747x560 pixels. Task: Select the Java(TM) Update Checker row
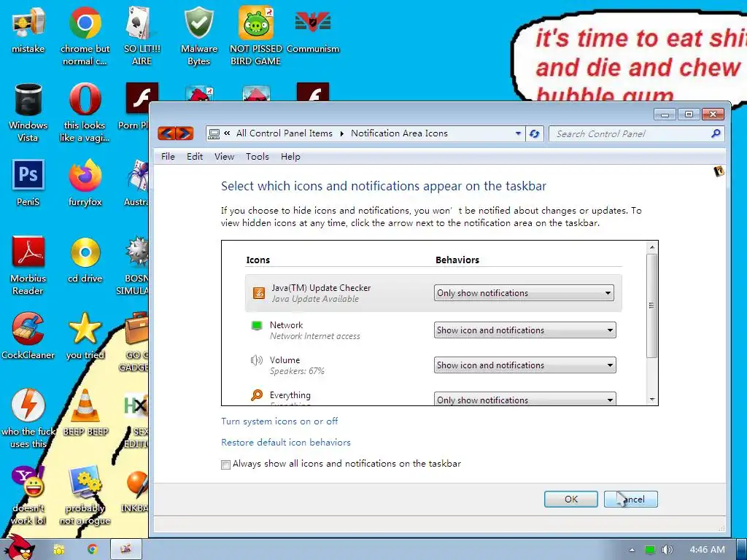(433, 293)
